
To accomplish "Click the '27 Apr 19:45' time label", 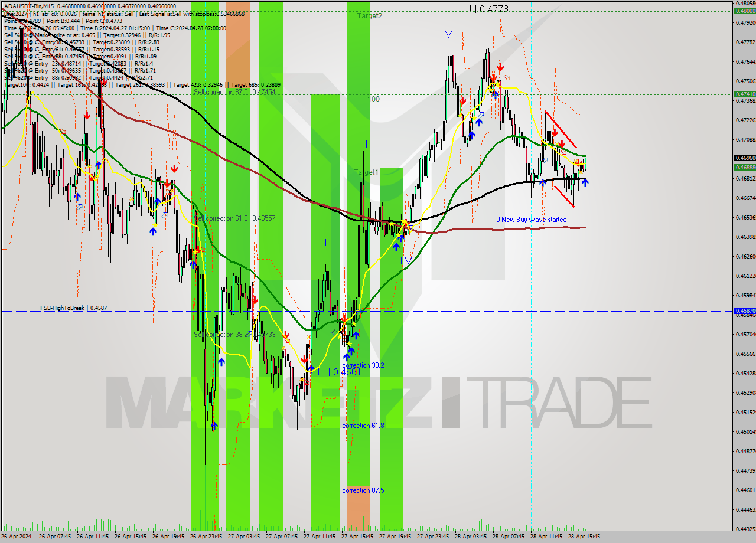I will tap(396, 537).
